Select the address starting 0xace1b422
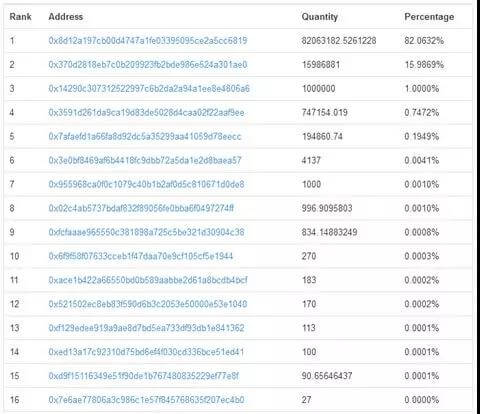 (x=148, y=280)
